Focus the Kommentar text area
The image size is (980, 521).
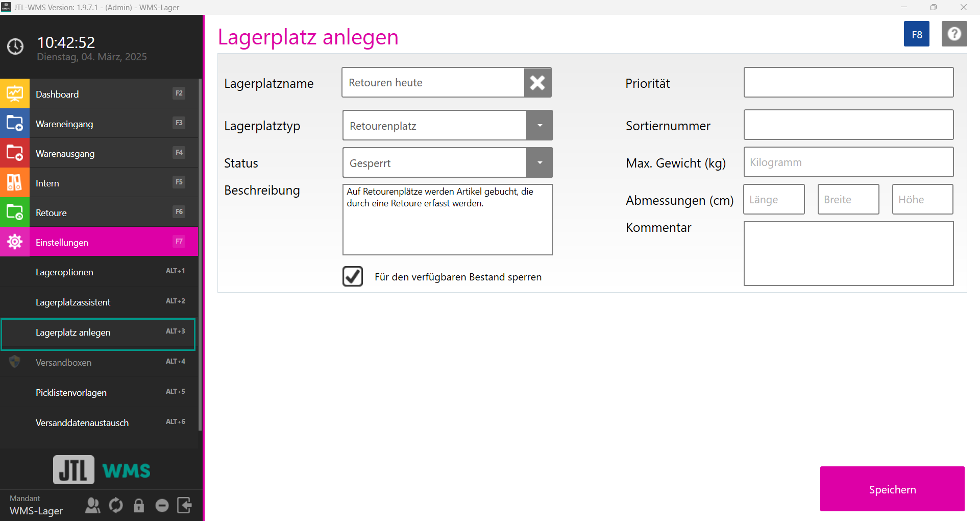(x=848, y=253)
